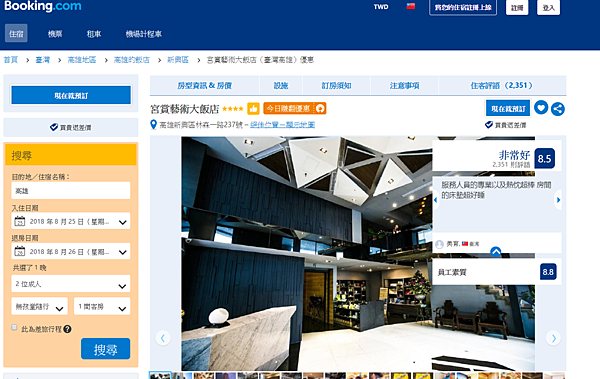Go to 首頁 breadcrumb link

pos(11,60)
